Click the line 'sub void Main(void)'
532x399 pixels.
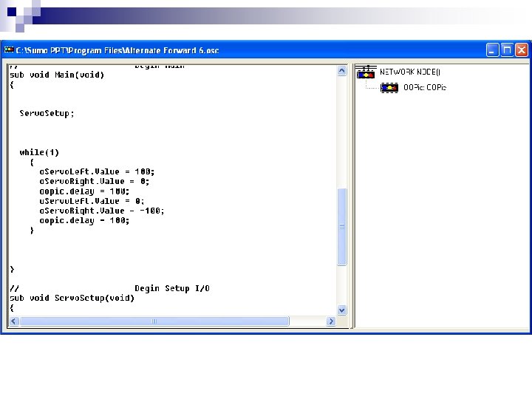click(57, 75)
